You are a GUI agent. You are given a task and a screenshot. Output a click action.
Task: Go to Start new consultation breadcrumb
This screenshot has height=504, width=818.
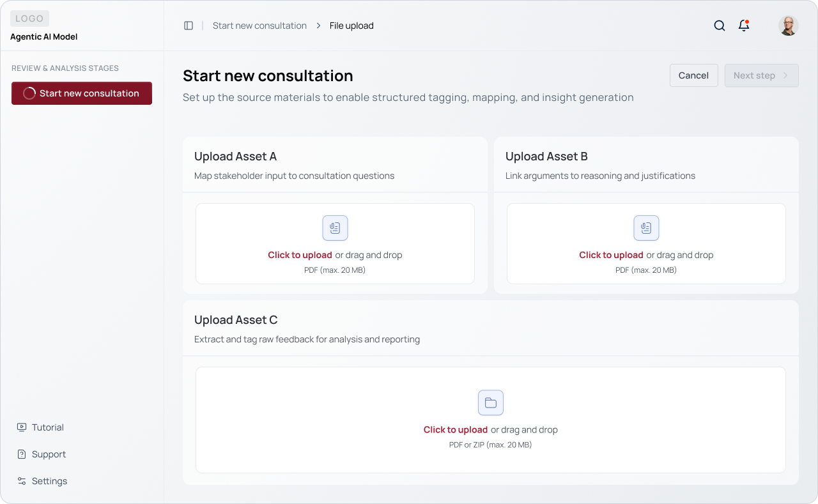(259, 26)
